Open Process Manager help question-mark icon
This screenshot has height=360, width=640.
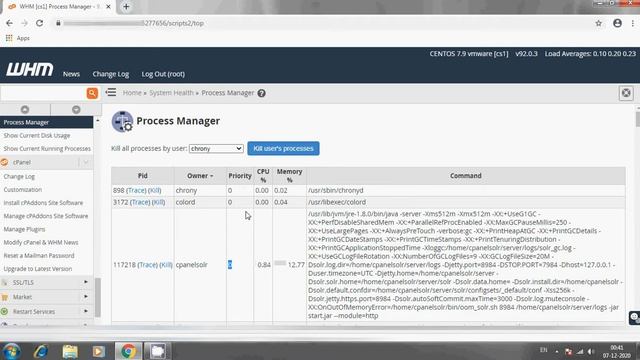(x=262, y=93)
